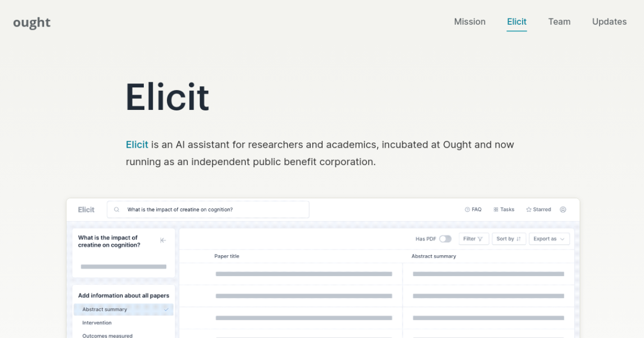Click the FAQ help icon
Screen dimensions: 644x338
click(467, 210)
